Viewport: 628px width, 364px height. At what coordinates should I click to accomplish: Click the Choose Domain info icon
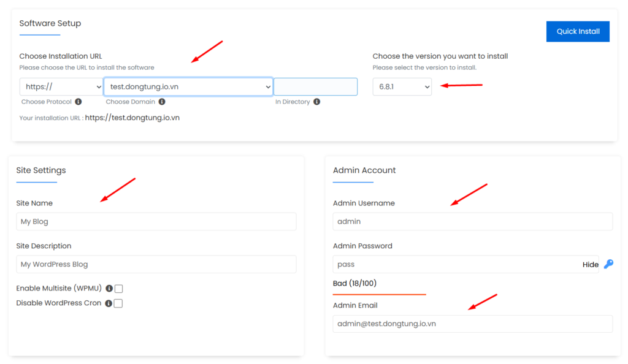pyautogui.click(x=162, y=102)
